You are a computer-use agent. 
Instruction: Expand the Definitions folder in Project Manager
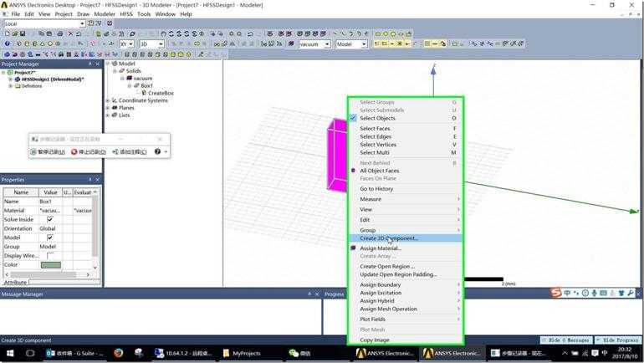coord(10,86)
